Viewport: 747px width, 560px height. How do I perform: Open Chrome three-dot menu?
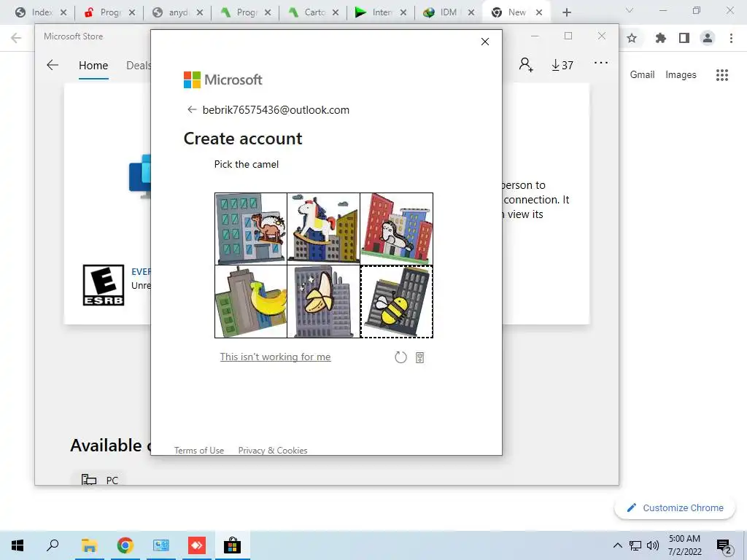click(x=731, y=38)
